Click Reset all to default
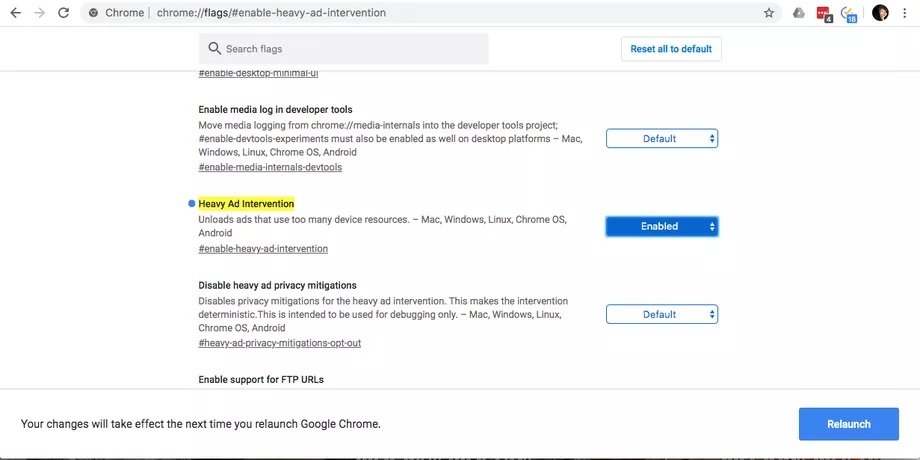920x460 pixels. click(670, 49)
